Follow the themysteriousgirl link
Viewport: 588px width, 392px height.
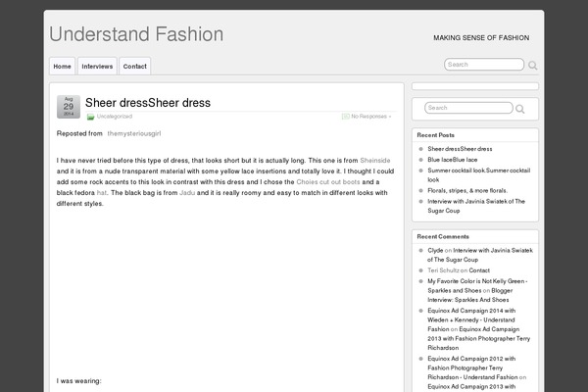click(134, 133)
